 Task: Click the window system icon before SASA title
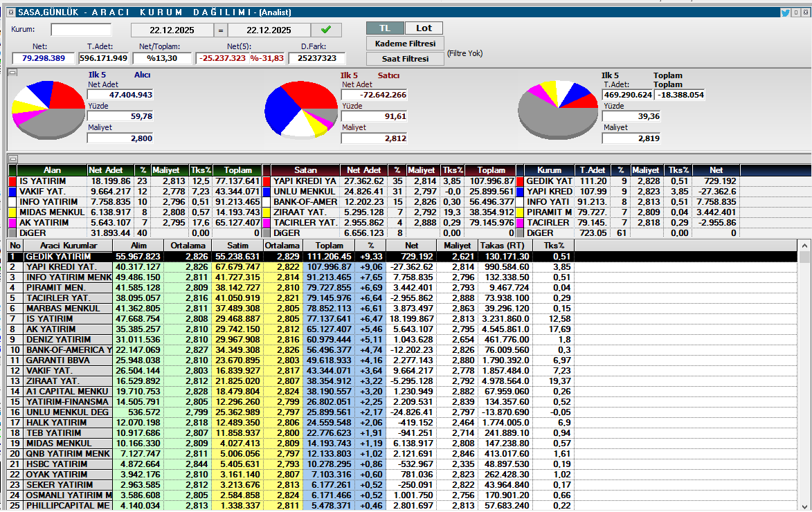(11, 12)
